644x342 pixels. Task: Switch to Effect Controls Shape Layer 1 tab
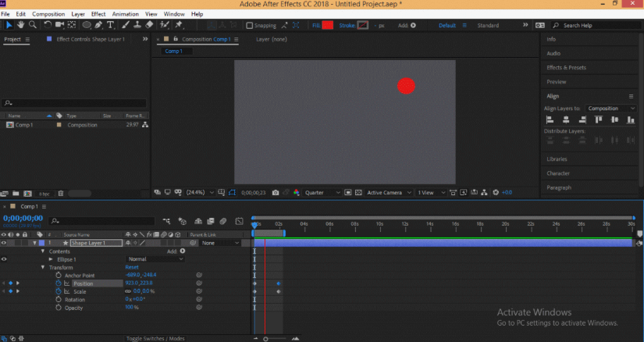[x=90, y=39]
